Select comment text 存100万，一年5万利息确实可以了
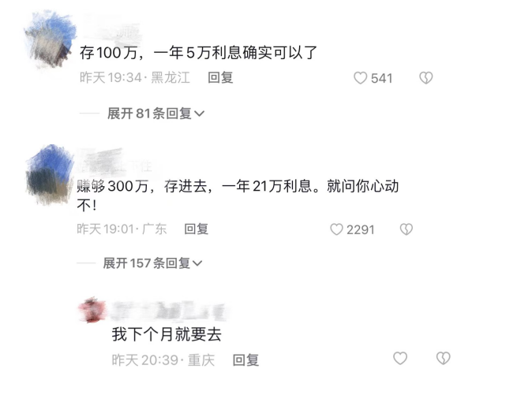This screenshot has height=395, width=532. tap(198, 53)
